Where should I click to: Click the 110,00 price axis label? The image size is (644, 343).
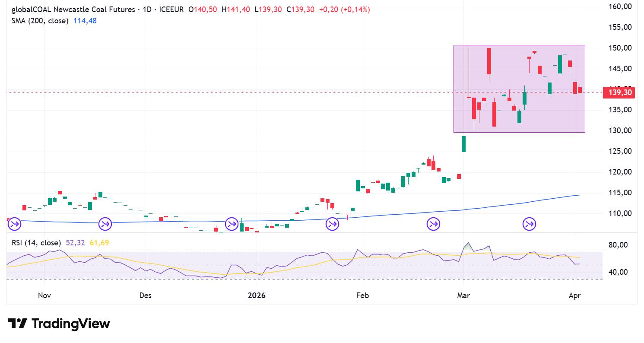(620, 213)
